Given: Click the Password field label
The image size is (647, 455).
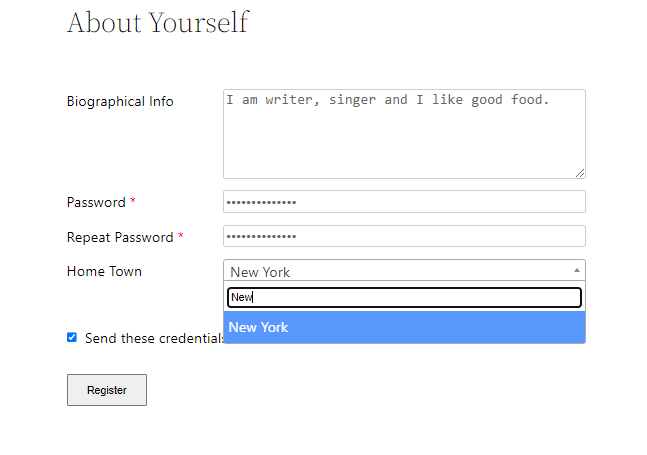Looking at the screenshot, I should [x=96, y=202].
